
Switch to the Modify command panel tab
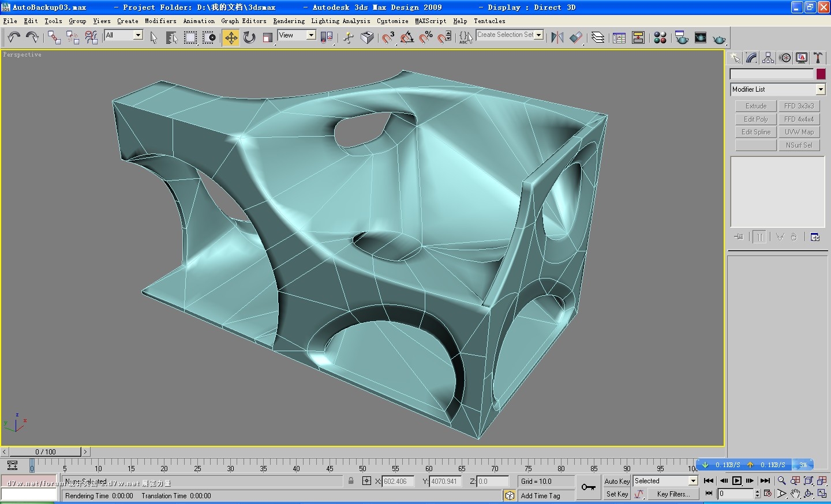pos(751,58)
